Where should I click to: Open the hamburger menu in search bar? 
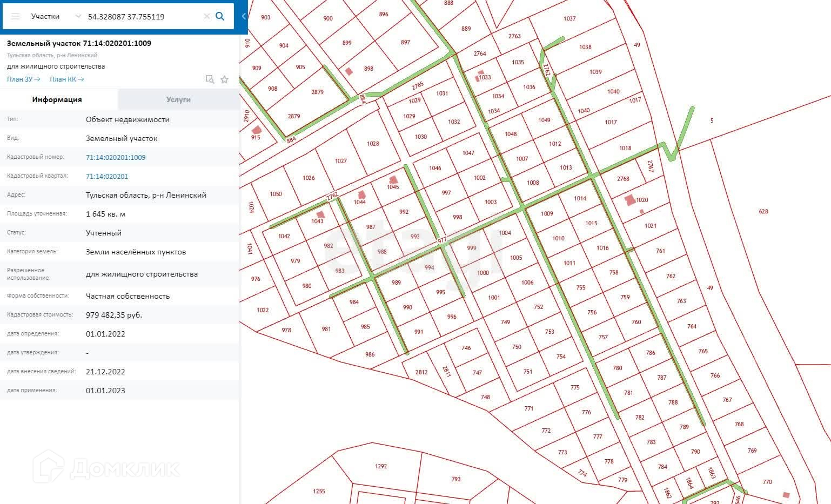click(15, 16)
